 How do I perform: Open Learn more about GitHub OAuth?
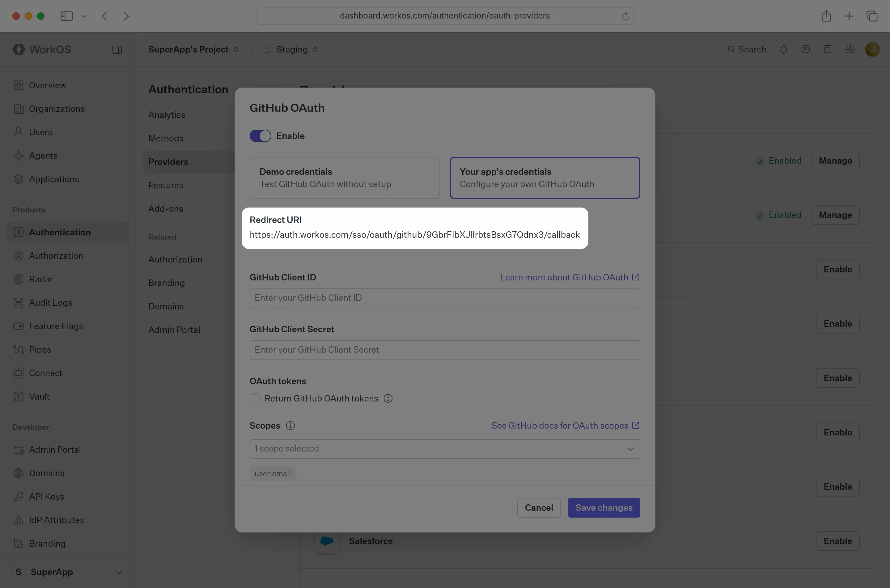(x=570, y=277)
